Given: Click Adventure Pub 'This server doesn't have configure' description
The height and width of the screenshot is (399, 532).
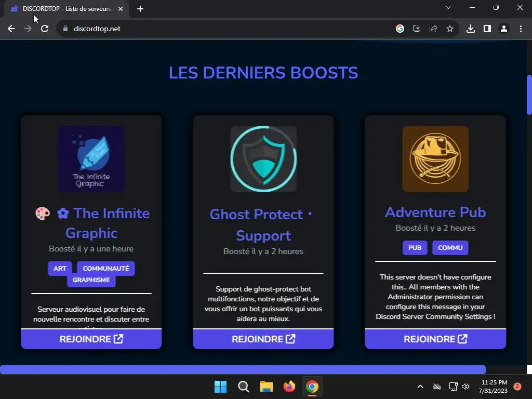Looking at the screenshot, I should click(435, 297).
